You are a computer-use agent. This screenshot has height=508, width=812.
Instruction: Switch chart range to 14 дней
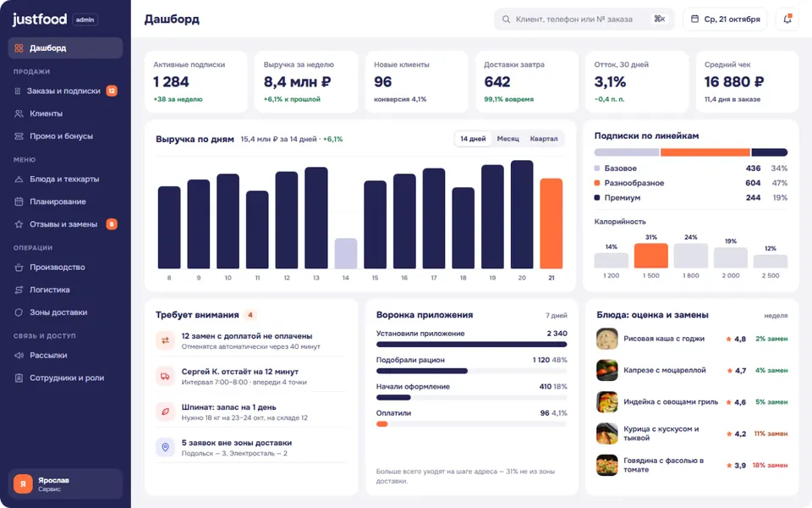click(473, 139)
